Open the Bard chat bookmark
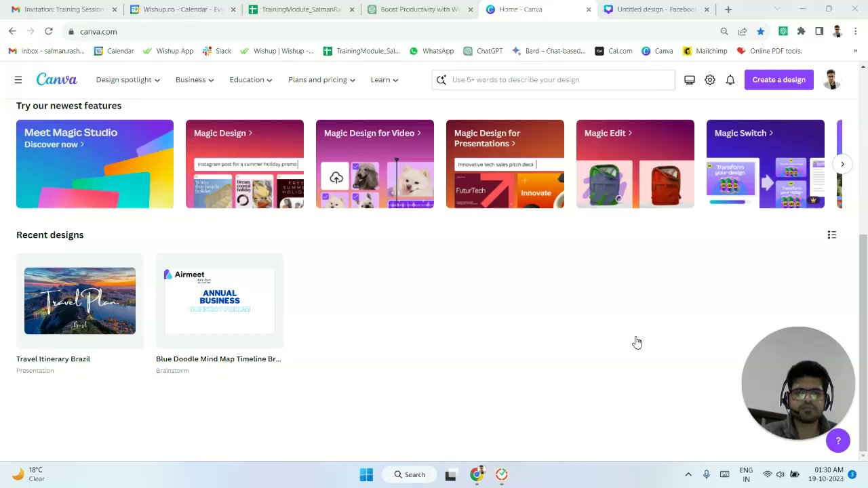This screenshot has width=868, height=488. pos(549,51)
